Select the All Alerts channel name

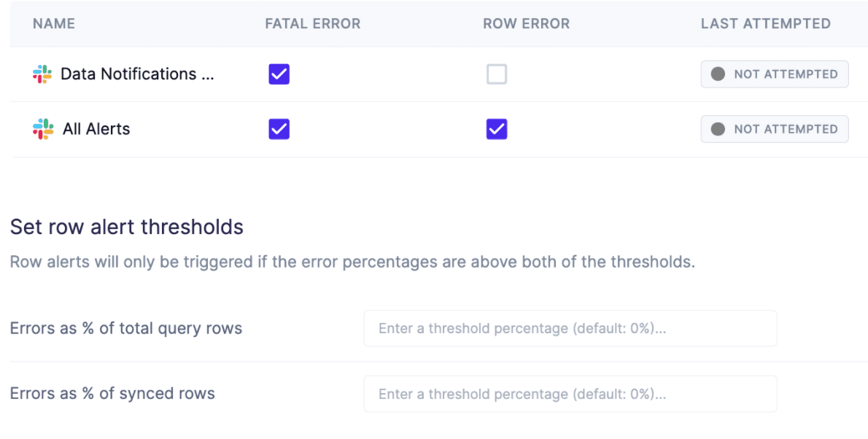point(96,129)
